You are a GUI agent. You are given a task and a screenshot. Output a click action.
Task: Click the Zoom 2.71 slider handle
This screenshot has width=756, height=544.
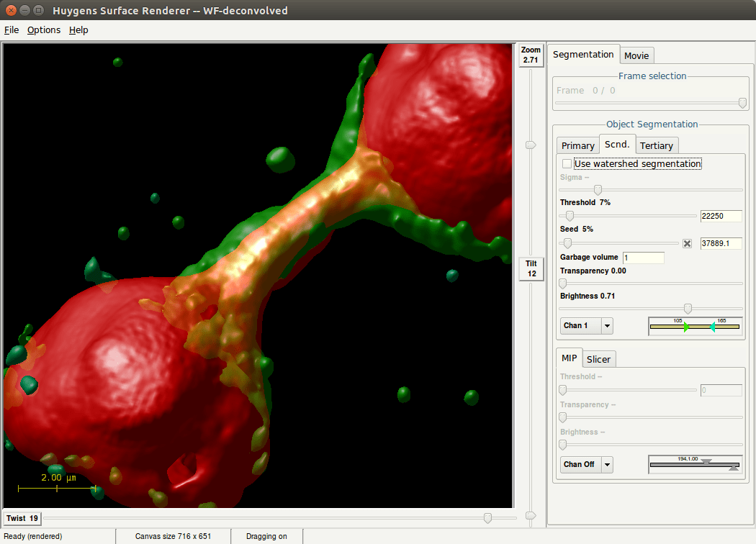531,145
